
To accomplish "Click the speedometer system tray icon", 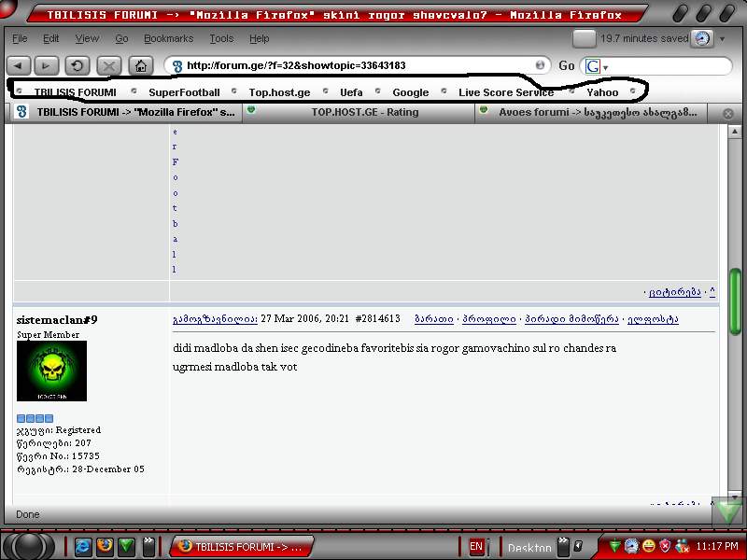I will (631, 546).
